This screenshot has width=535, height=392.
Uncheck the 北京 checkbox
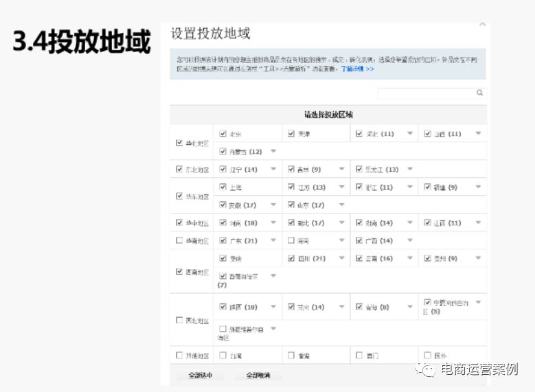[223, 133]
